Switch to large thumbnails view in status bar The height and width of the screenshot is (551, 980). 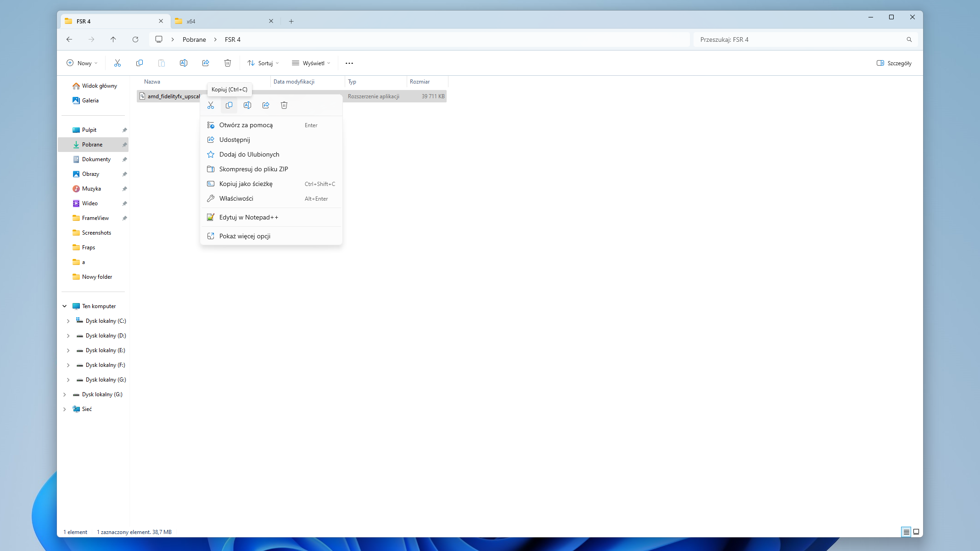[916, 532]
